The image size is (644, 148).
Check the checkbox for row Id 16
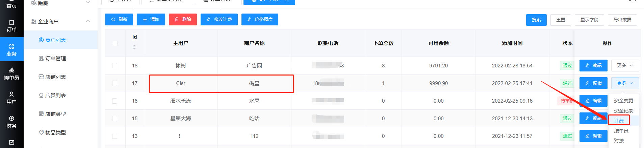point(115,101)
